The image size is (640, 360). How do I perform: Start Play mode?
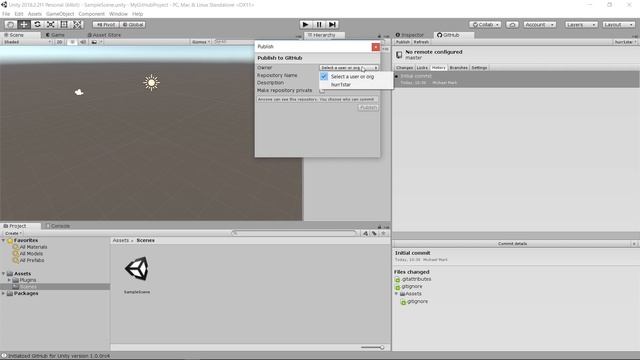[305, 24]
